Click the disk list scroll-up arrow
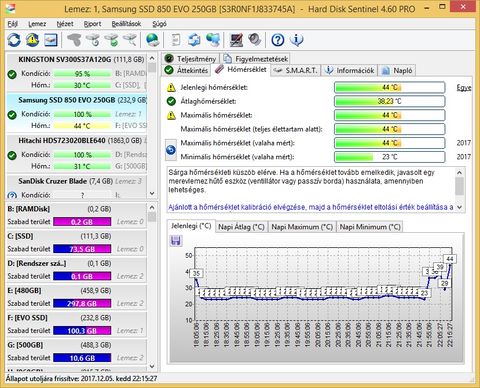This screenshot has height=388, width=480. 152,58
